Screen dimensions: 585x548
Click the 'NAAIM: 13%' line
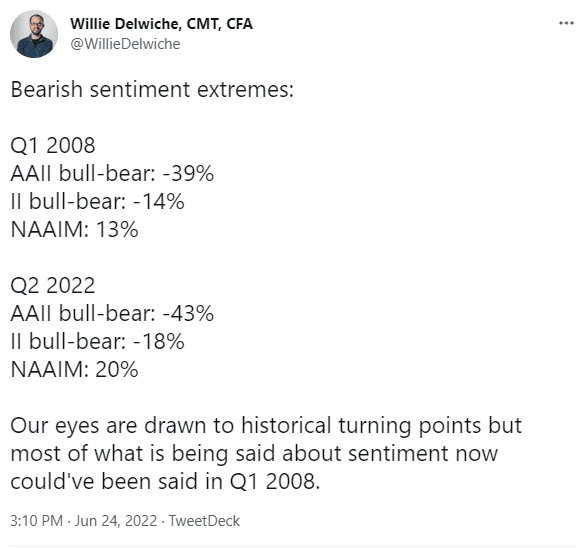tap(74, 229)
